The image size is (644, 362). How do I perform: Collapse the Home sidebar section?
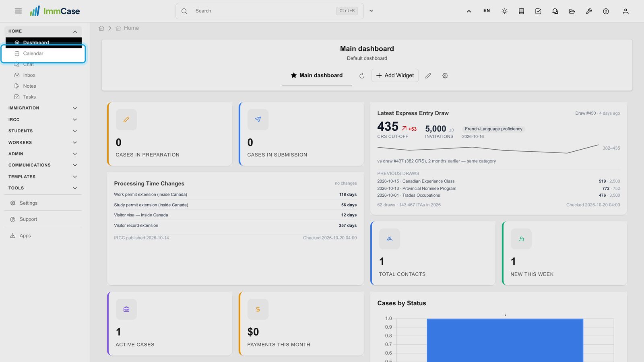coord(43,31)
